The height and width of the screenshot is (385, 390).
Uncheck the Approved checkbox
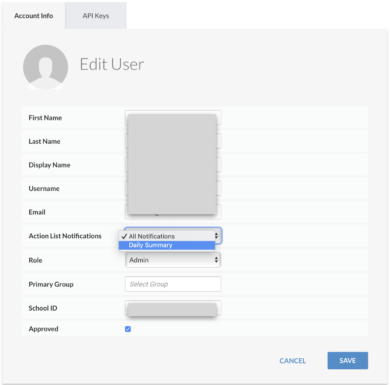click(x=128, y=329)
